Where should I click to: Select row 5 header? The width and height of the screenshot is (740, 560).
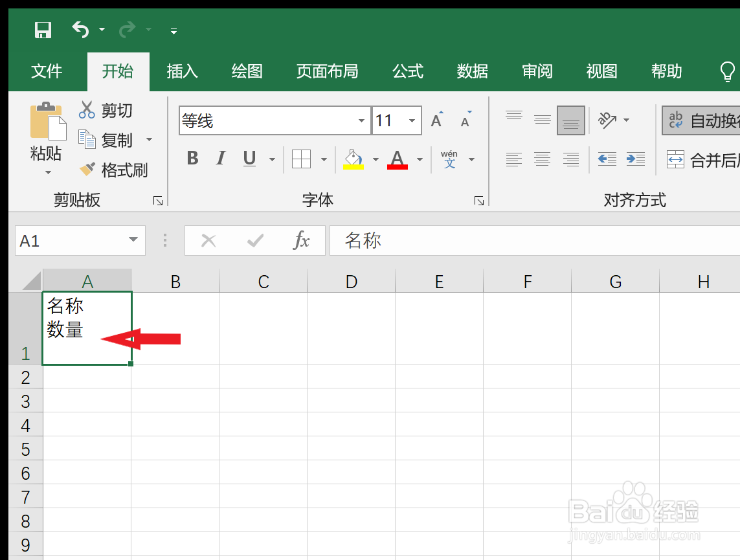25,449
